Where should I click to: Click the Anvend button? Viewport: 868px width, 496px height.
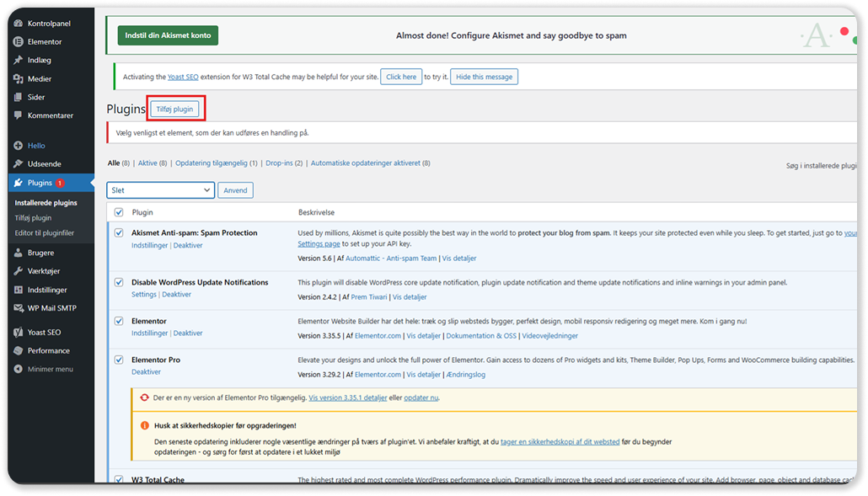(x=235, y=190)
